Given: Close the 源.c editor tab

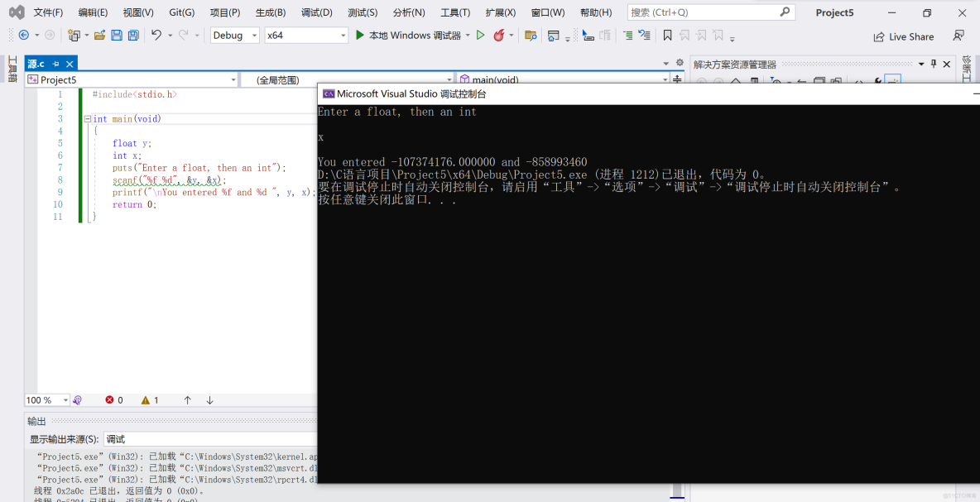Looking at the screenshot, I should pyautogui.click(x=70, y=64).
